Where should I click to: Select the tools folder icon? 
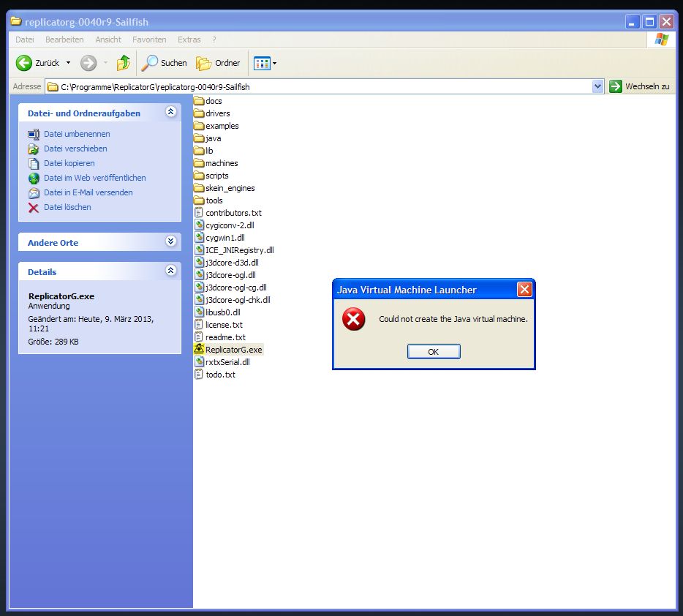[199, 201]
